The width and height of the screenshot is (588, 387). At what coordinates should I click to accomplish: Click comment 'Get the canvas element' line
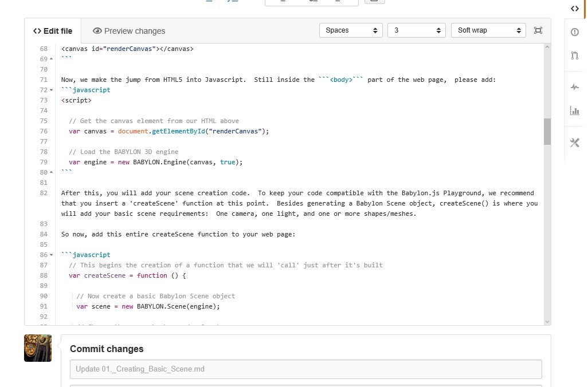[154, 121]
